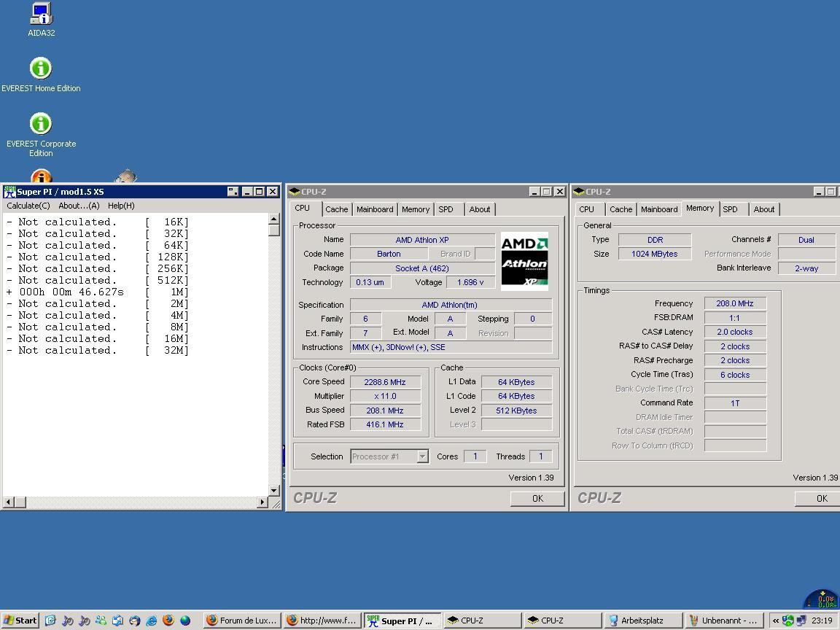
Task: Click Super PI vertical scrollbar down arrow
Action: coord(273,490)
